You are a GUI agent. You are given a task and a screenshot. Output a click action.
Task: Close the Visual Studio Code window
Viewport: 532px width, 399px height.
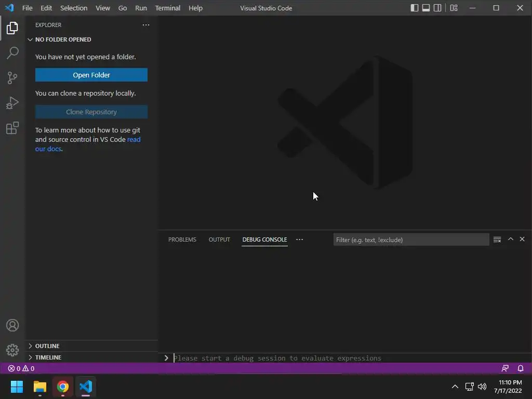tap(520, 8)
